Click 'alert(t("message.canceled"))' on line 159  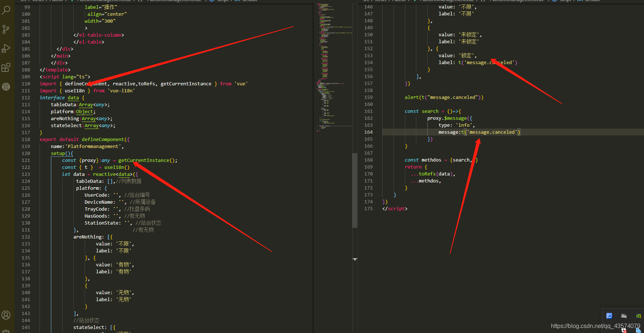click(444, 97)
